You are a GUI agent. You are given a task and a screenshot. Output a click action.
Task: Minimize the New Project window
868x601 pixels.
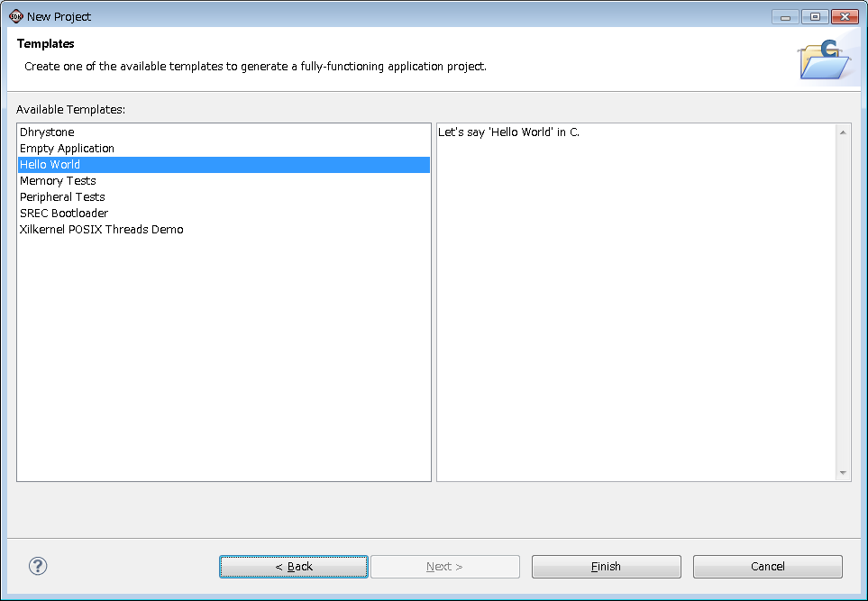[x=785, y=16]
